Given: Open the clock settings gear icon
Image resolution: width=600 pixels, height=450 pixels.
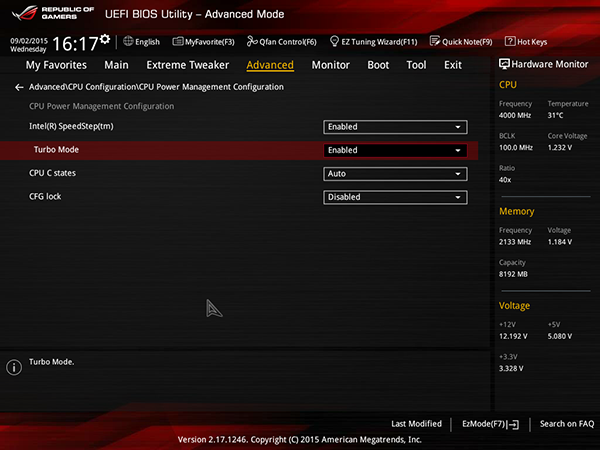Looking at the screenshot, I should pyautogui.click(x=105, y=39).
